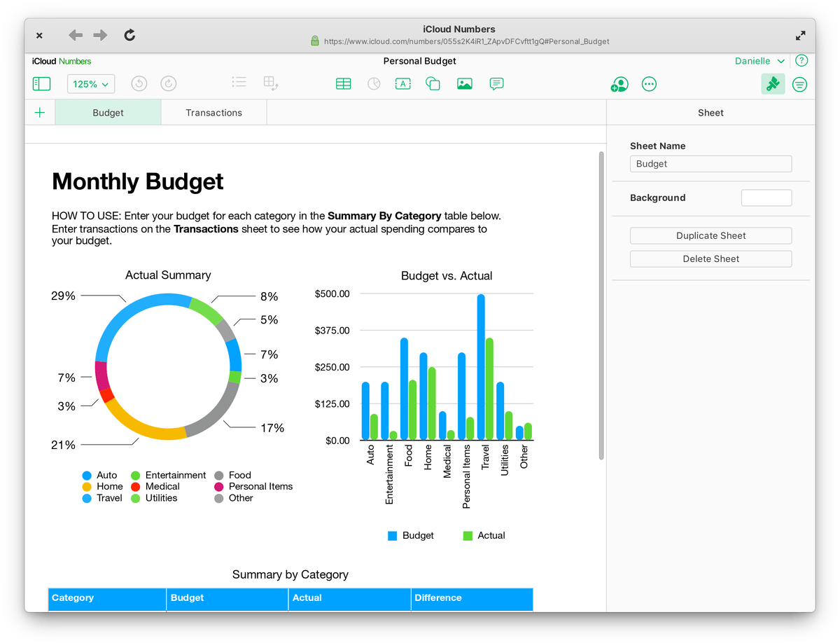The height and width of the screenshot is (643, 840).
Task: Open the collaborate add-people icon
Action: pos(619,85)
